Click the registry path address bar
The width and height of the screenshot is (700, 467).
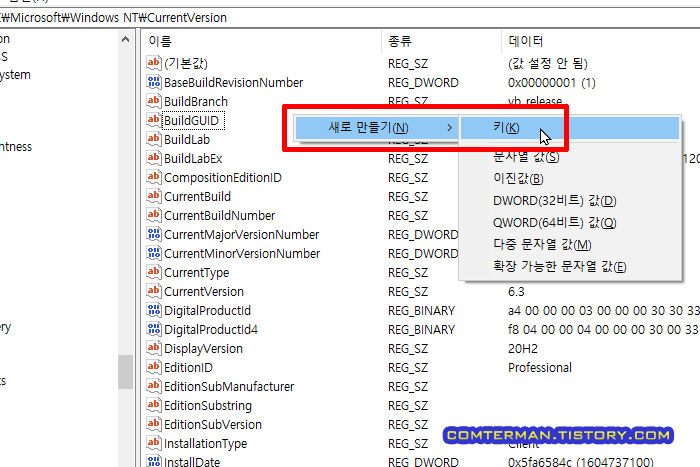350,18
